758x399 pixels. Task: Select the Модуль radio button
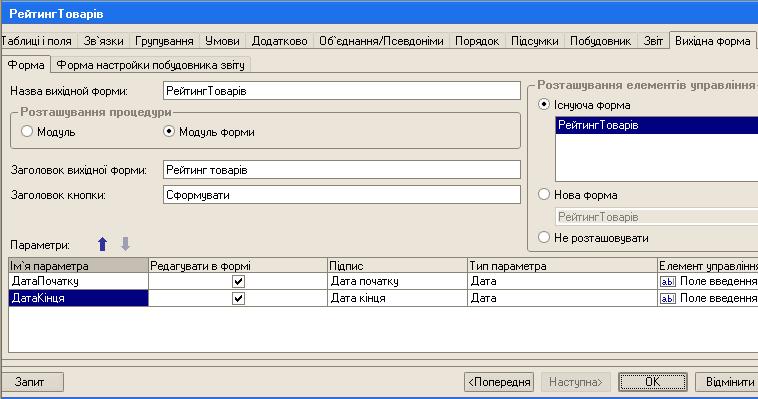tap(27, 131)
